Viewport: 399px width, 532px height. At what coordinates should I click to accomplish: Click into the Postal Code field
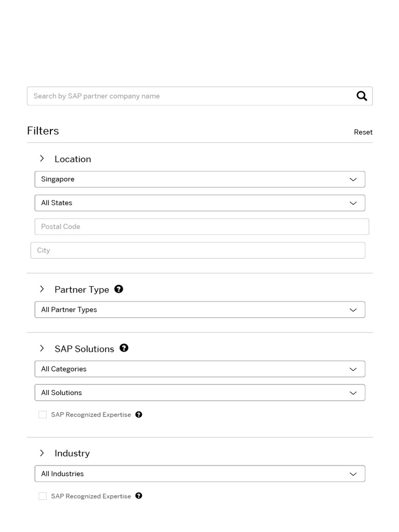(x=202, y=227)
